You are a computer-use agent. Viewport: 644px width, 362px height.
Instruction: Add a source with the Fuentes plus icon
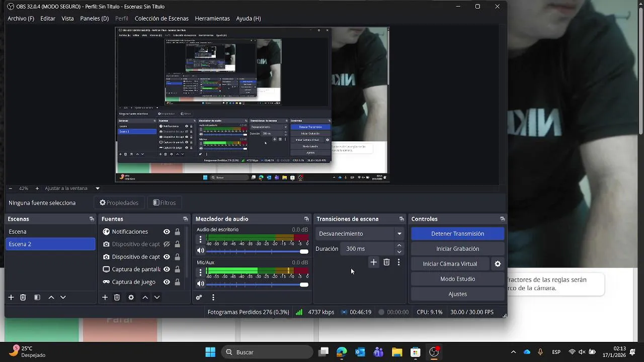click(105, 297)
